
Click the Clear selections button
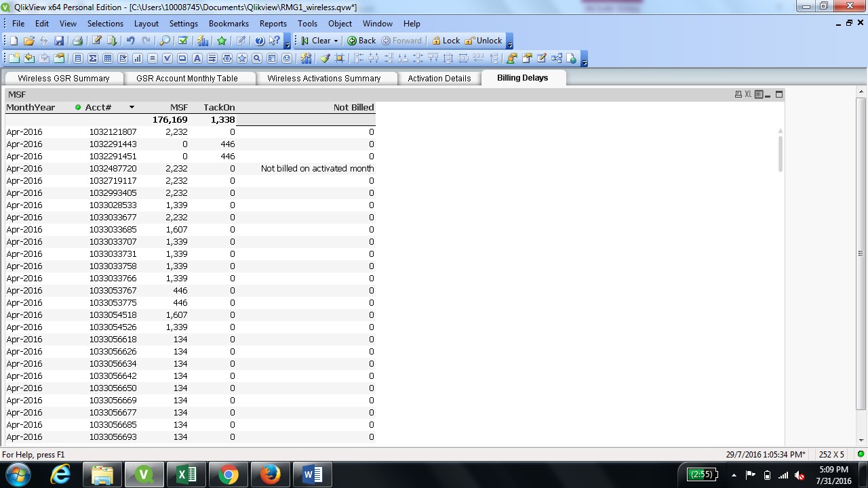click(x=316, y=41)
